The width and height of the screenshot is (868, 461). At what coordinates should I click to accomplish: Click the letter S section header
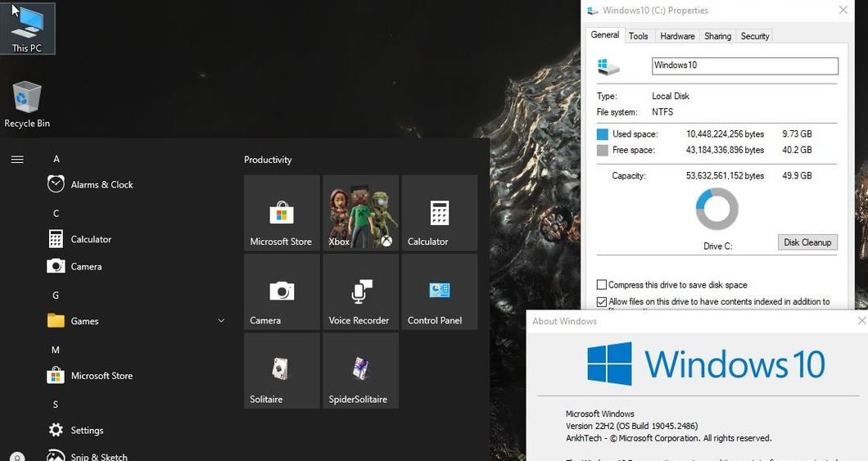tap(56, 405)
